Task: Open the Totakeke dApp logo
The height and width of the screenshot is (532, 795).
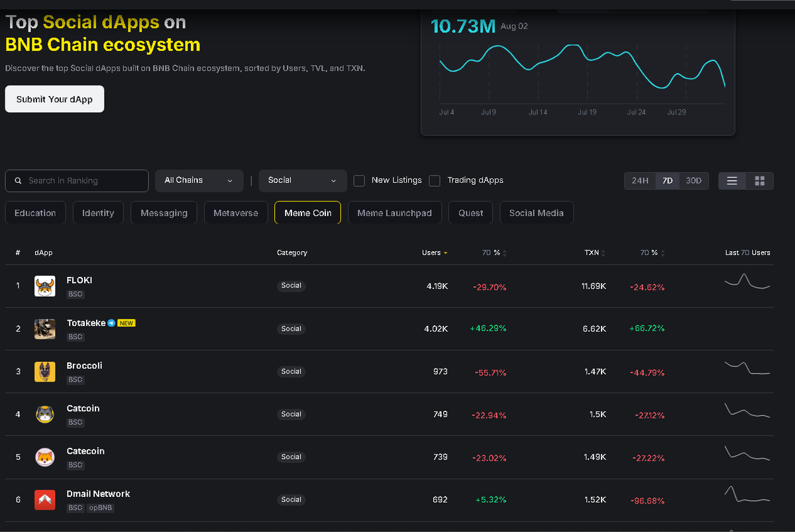Action: coord(45,329)
